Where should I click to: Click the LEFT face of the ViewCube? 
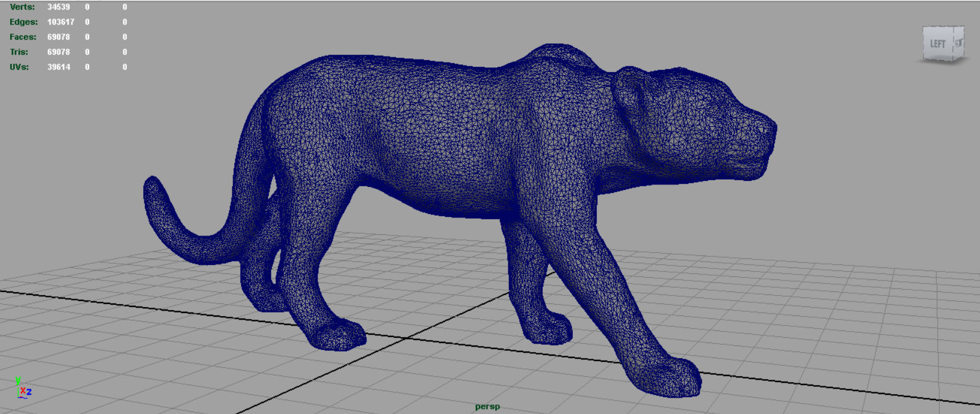938,44
